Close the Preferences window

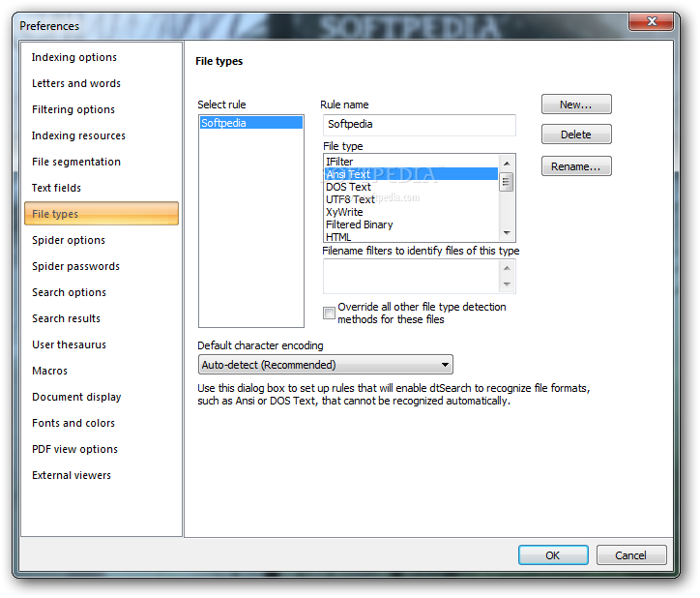(652, 21)
